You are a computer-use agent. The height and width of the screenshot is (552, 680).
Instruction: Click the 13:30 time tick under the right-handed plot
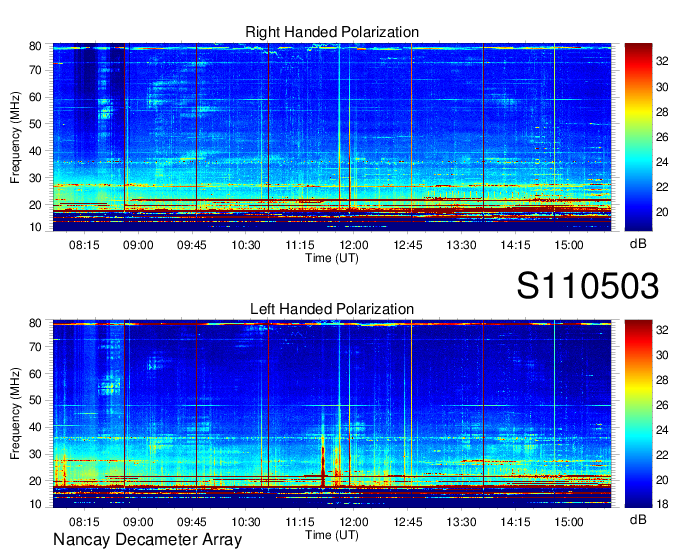[x=461, y=245]
